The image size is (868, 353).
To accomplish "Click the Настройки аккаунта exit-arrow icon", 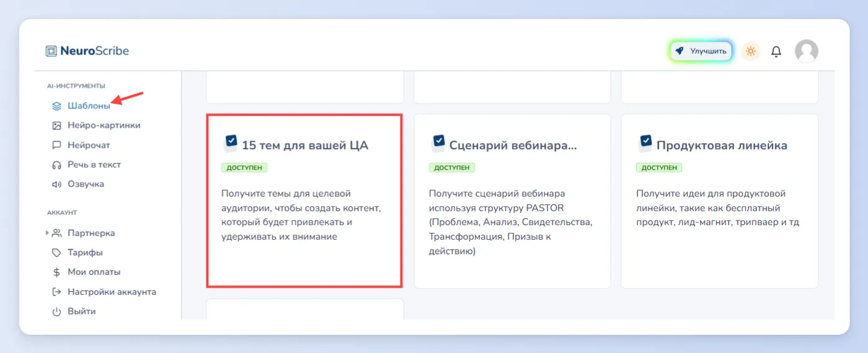I will pyautogui.click(x=56, y=292).
